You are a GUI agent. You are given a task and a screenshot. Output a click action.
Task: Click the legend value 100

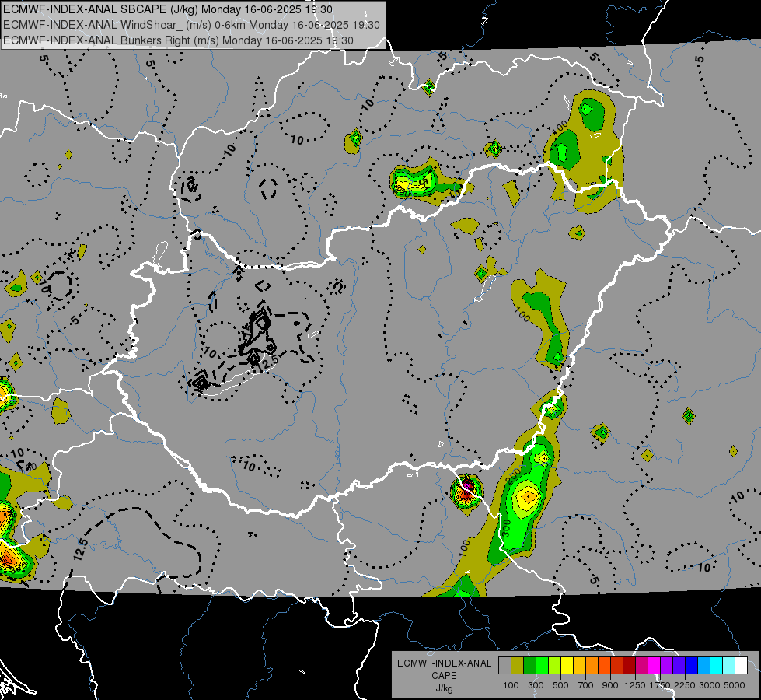click(x=511, y=685)
